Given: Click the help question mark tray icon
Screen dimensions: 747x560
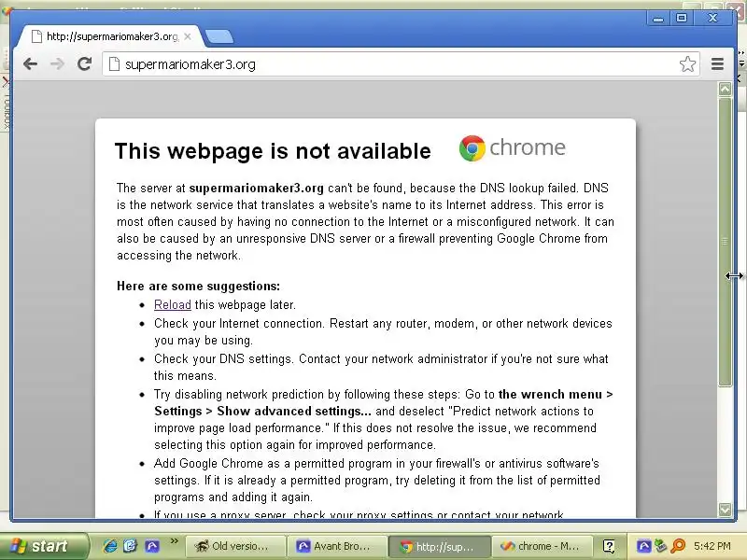Looking at the screenshot, I should point(609,546).
